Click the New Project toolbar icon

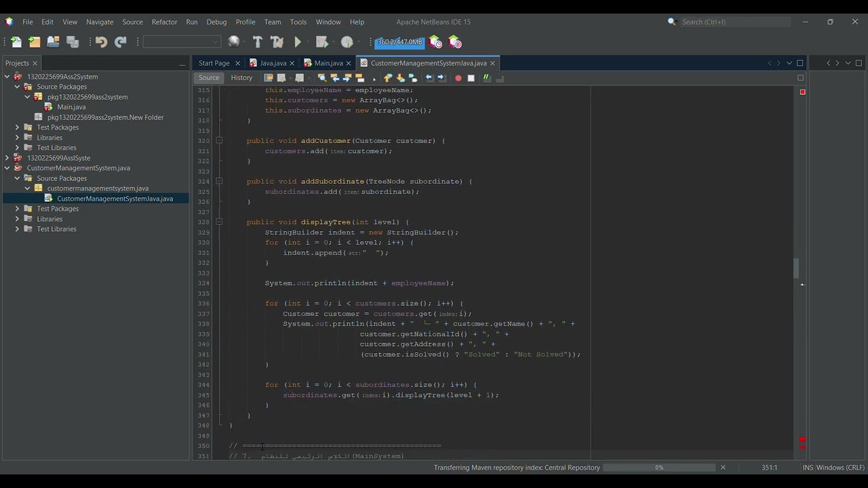click(x=34, y=42)
